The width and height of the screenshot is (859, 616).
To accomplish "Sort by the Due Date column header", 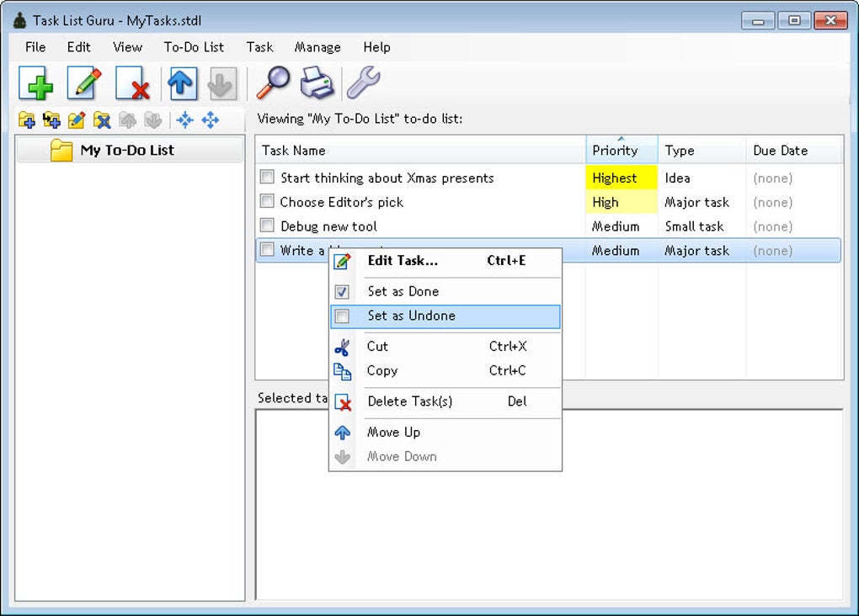I will pyautogui.click(x=794, y=150).
